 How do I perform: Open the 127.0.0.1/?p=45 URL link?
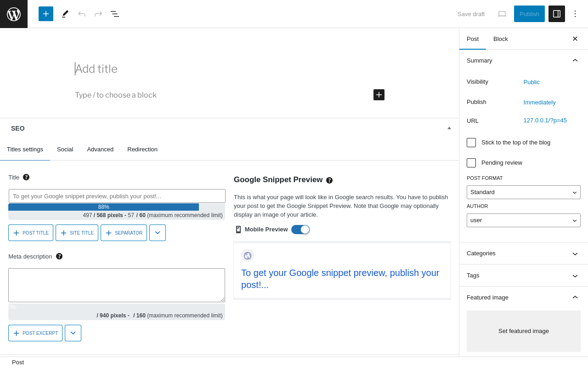[x=545, y=121]
